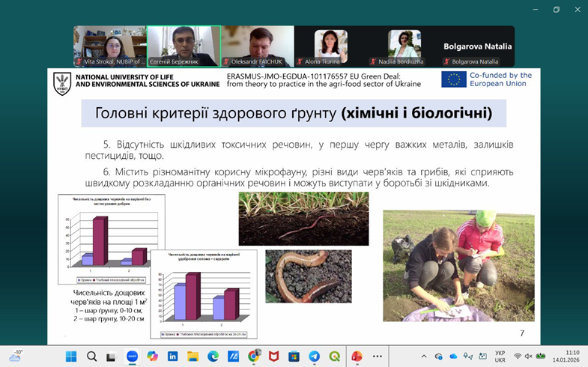
Task: Click battery status tray icon
Action: pyautogui.click(x=540, y=356)
